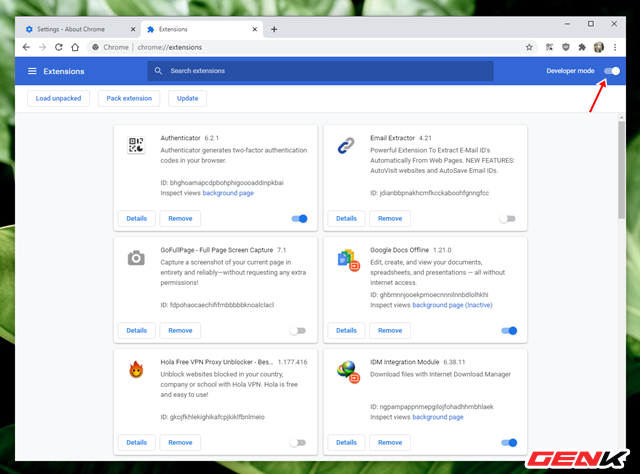Open Google Docs Offline background page (Inactive) link
This screenshot has height=474, width=640.
pyautogui.click(x=452, y=305)
